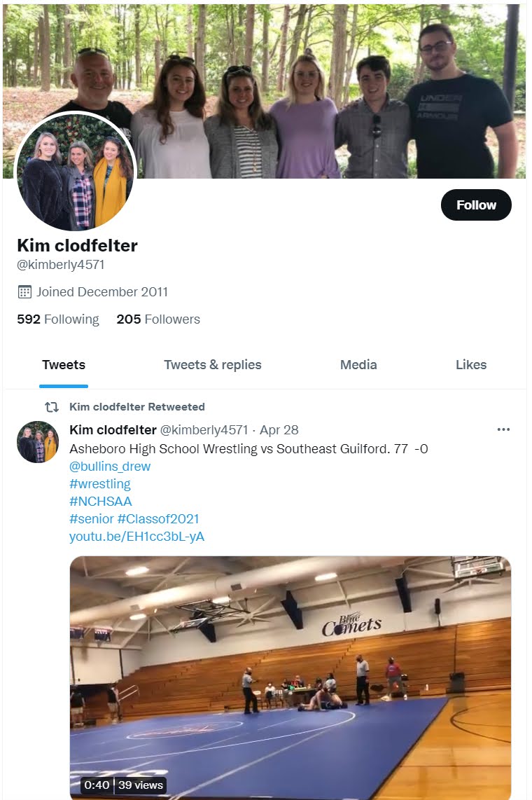
Task: Switch to the Likes tab
Action: (x=471, y=365)
